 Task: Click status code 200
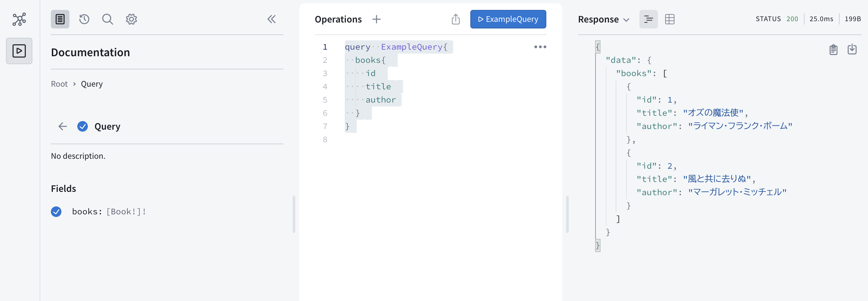point(792,19)
